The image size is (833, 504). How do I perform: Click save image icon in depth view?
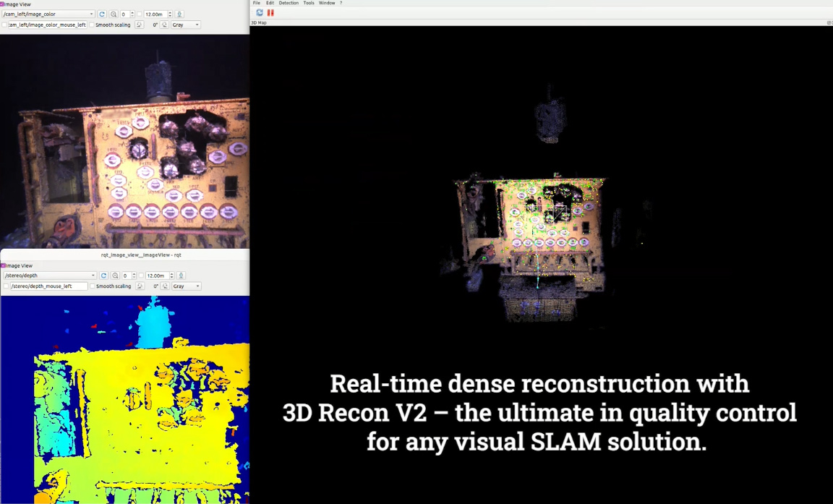[x=181, y=276]
